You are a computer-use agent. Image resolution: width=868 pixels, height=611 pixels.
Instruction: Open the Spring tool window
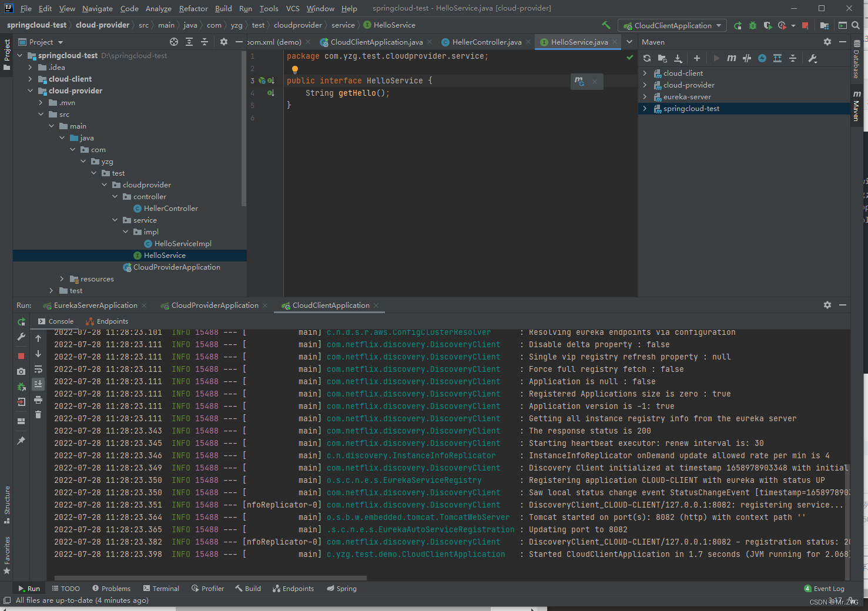click(342, 589)
